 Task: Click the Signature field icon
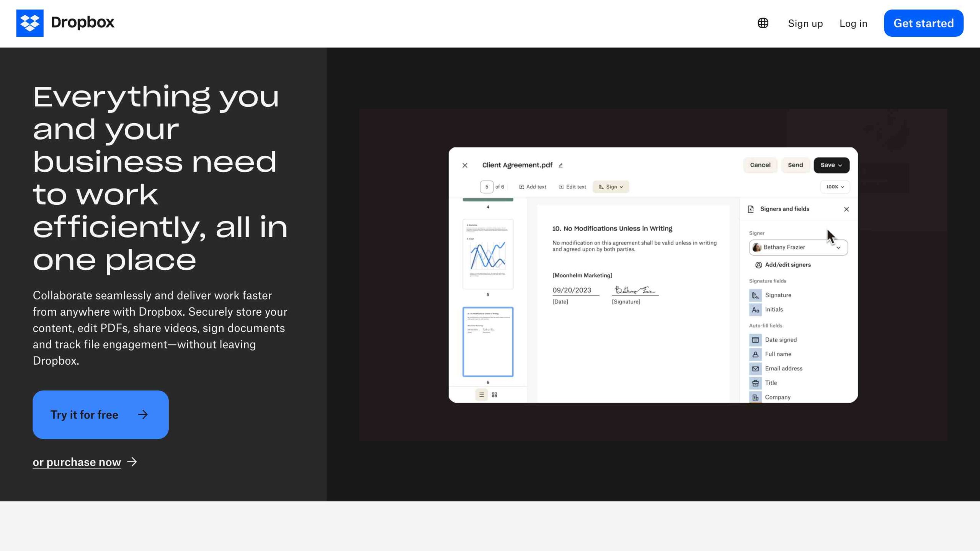755,295
